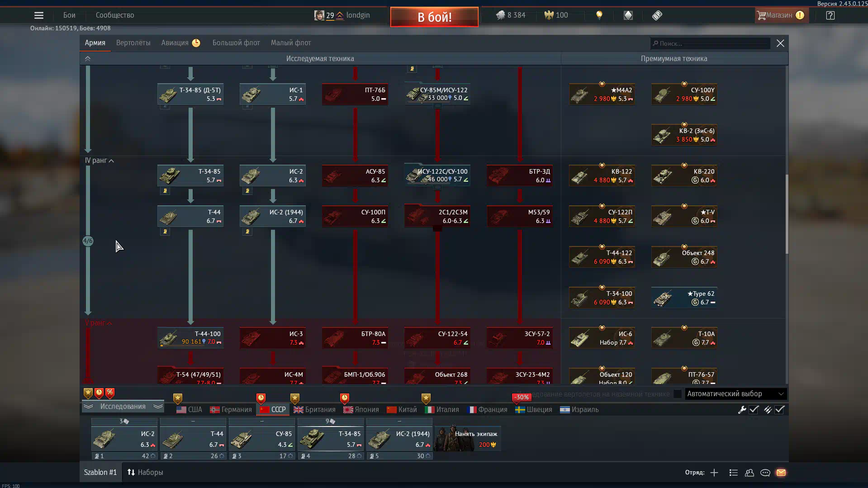This screenshot has width=868, height=488.
Task: Select the Германия nation tab
Action: [231, 410]
